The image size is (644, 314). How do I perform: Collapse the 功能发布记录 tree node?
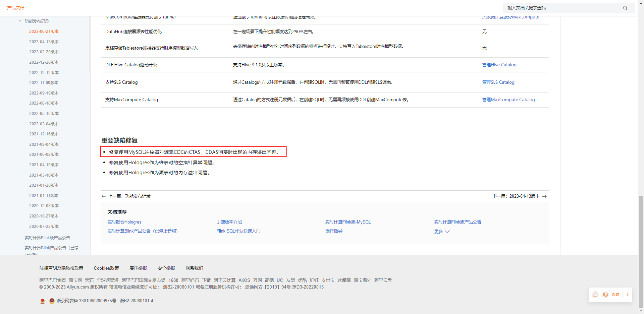point(20,21)
